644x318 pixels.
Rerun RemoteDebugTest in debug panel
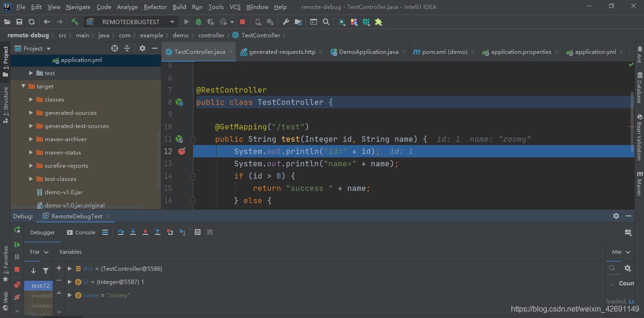click(17, 230)
